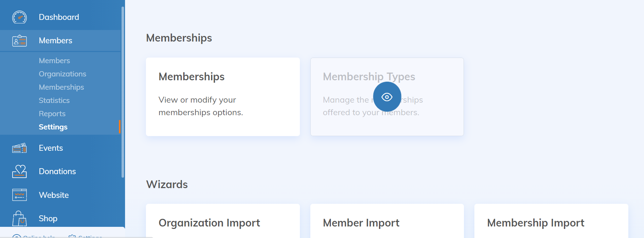
Task: Click the Members ID card icon
Action: (x=20, y=41)
